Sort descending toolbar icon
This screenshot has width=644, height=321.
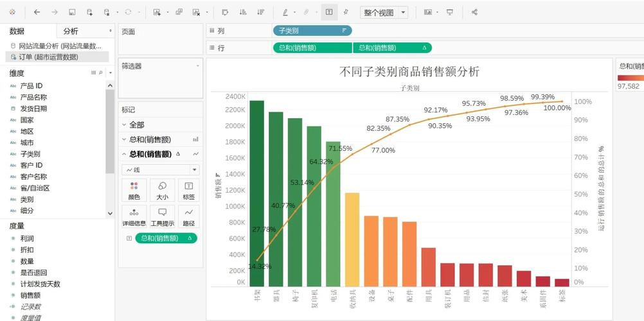pos(260,12)
